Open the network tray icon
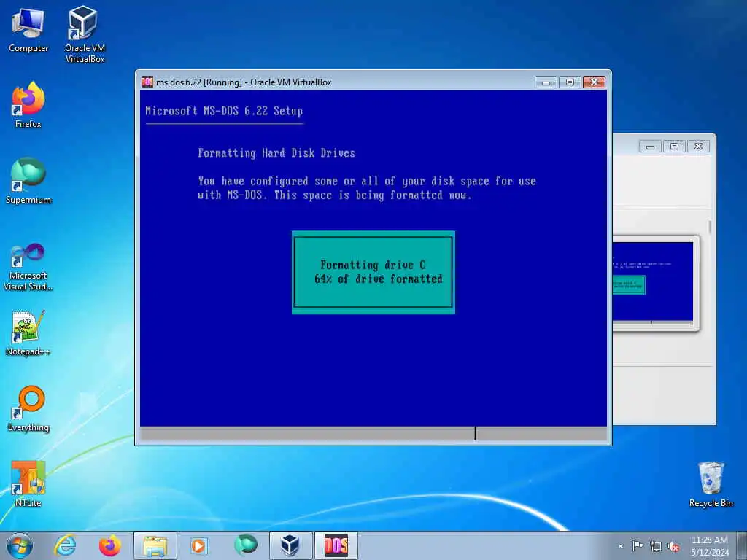This screenshot has height=560, width=747. tap(656, 546)
